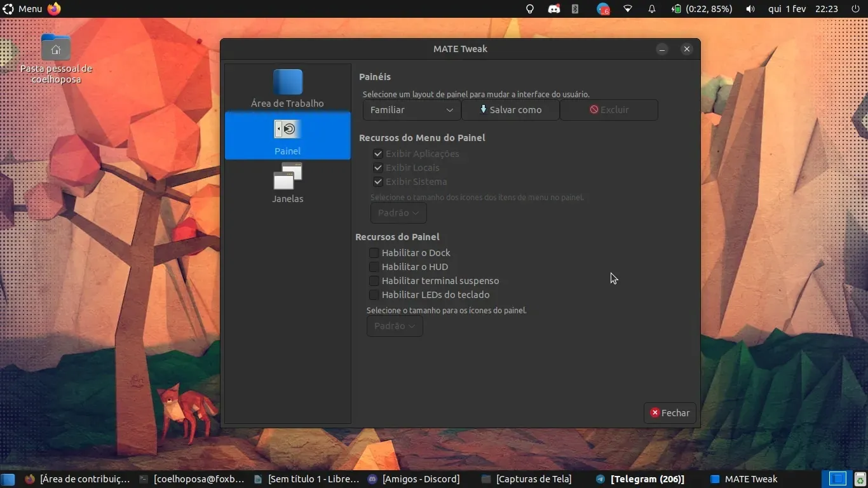Viewport: 868px width, 488px height.
Task: Click the notification bell icon
Action: 651,9
